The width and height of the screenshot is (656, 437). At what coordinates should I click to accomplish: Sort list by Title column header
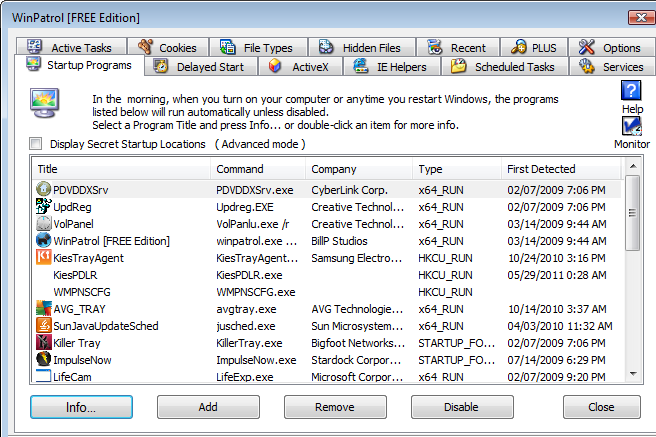click(119, 169)
